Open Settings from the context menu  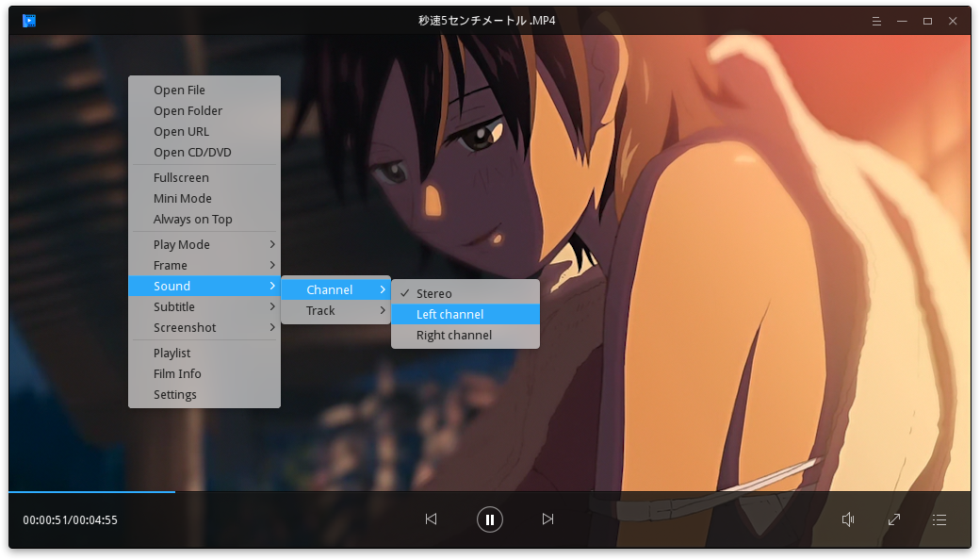pyautogui.click(x=204, y=395)
